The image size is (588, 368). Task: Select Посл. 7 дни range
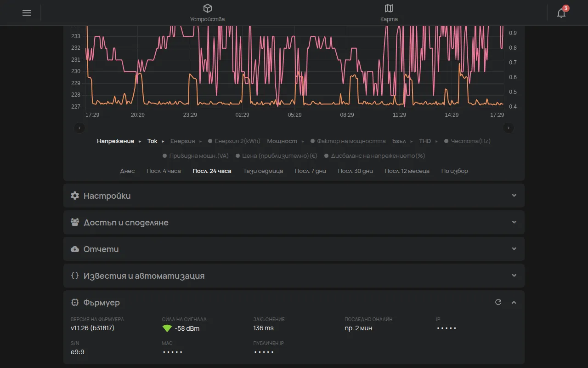tap(311, 171)
